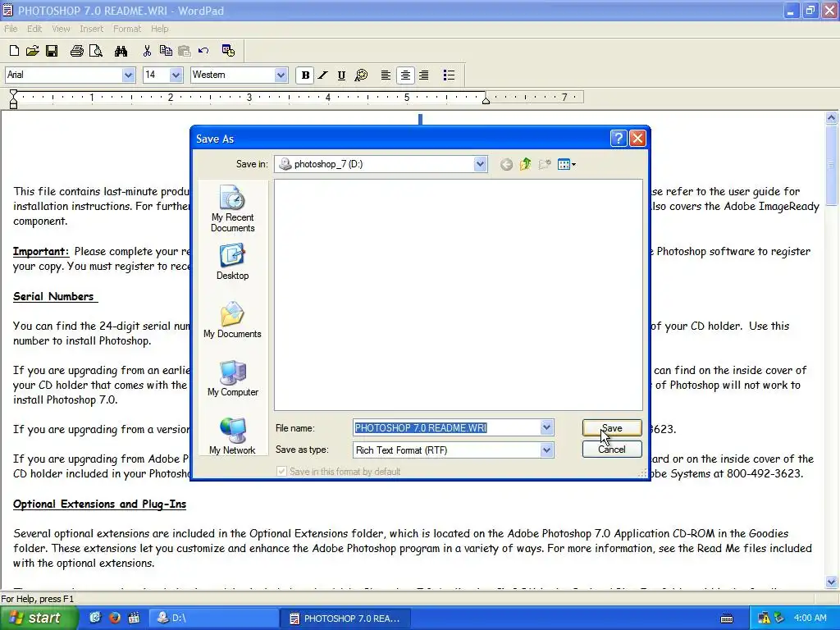Image resolution: width=840 pixels, height=630 pixels.
Task: Toggle Save in this format by default checkbox
Action: point(281,472)
